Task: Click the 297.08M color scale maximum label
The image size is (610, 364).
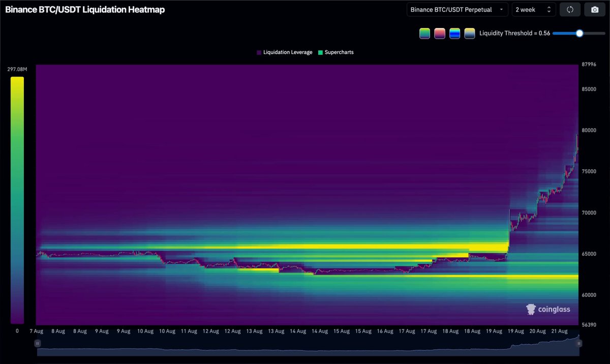Action: pos(17,69)
